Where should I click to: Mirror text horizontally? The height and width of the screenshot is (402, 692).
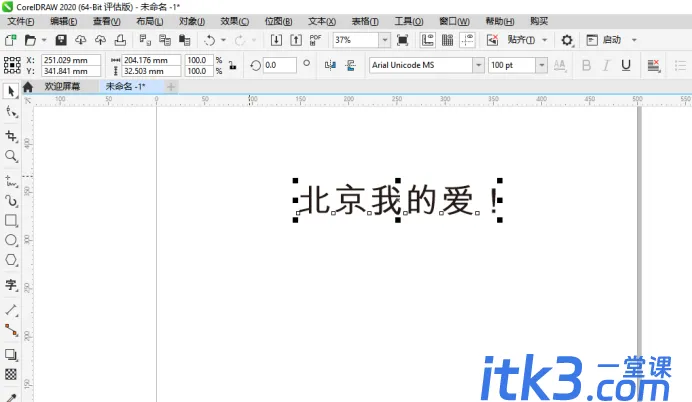click(x=330, y=65)
